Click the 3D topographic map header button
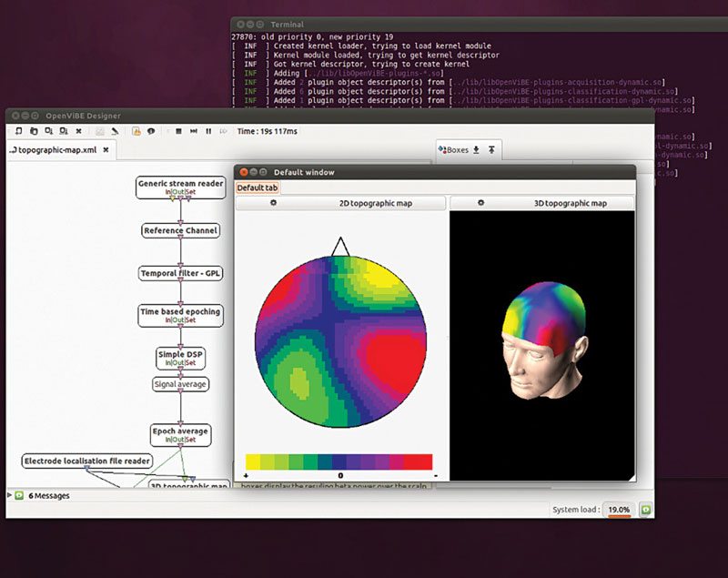 pyautogui.click(x=570, y=203)
